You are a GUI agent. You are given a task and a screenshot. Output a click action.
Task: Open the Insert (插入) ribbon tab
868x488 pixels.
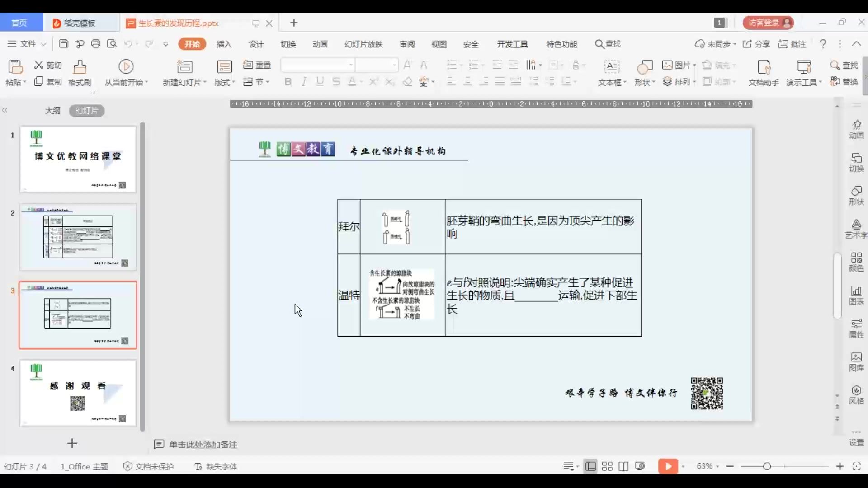[x=224, y=44]
